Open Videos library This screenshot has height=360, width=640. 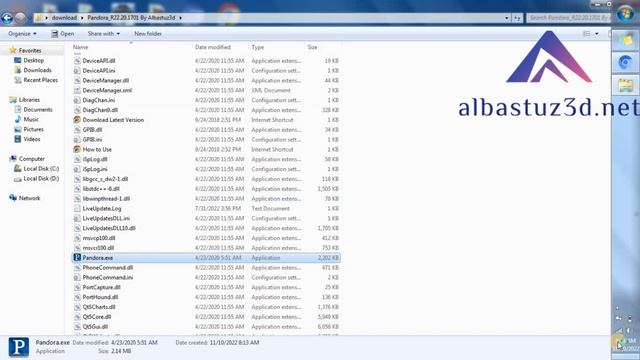[32, 139]
